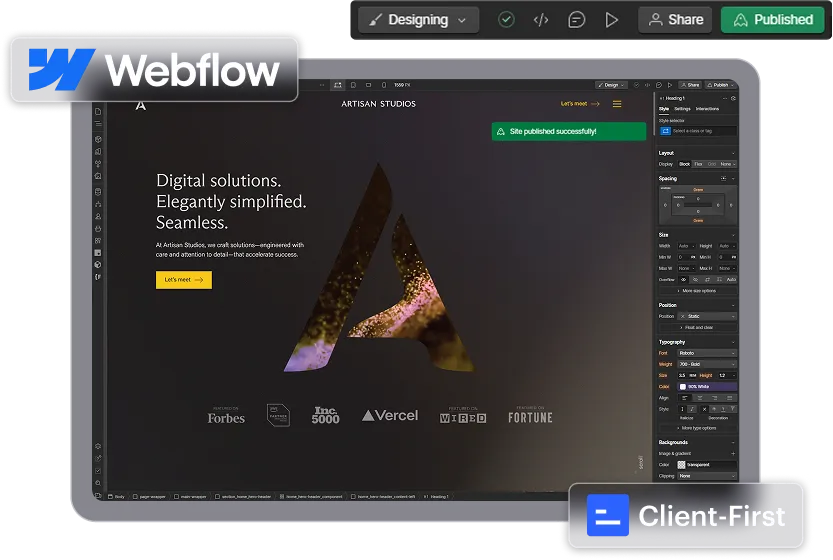Image resolution: width=833 pixels, height=560 pixels.
Task: Open the Display None dropdown
Action: (x=727, y=164)
